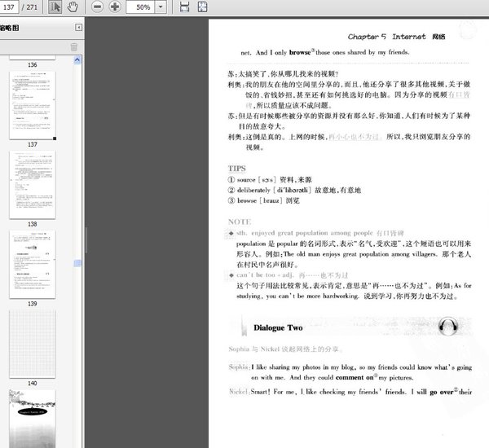Open page 138 thumbnail
This screenshot has height=448, width=489.
(33, 185)
